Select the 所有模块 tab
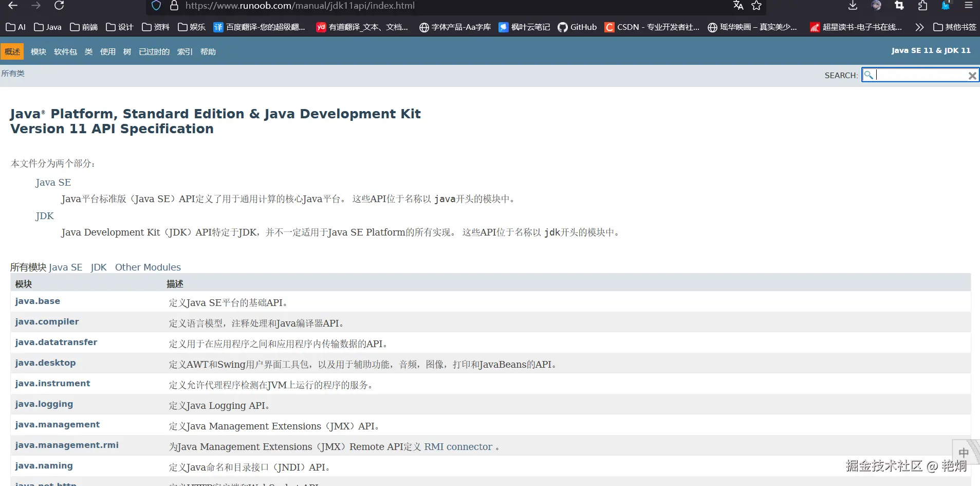 (28, 267)
